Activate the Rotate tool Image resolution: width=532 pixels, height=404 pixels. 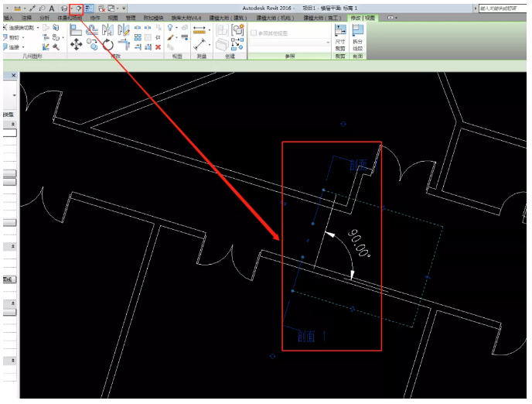(108, 44)
